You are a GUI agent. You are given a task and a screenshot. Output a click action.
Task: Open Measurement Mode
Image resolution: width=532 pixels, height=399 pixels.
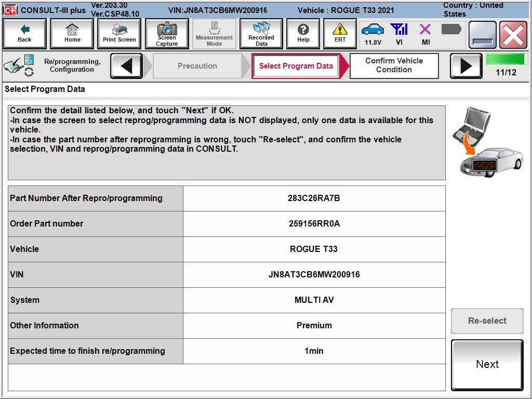pos(214,34)
